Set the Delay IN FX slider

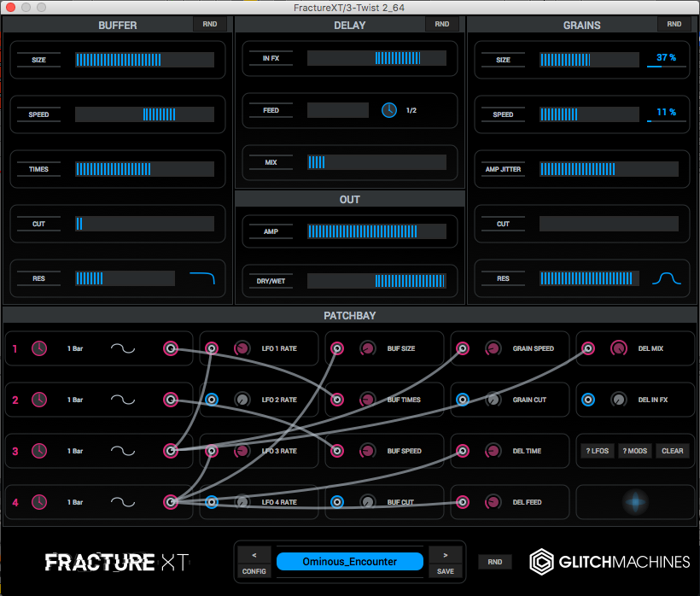click(376, 58)
